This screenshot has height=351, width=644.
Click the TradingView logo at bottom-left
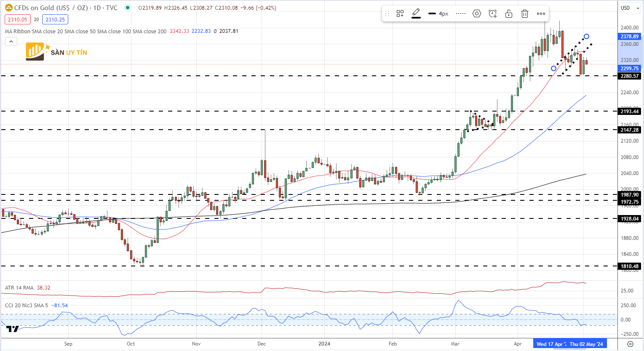coord(13,329)
